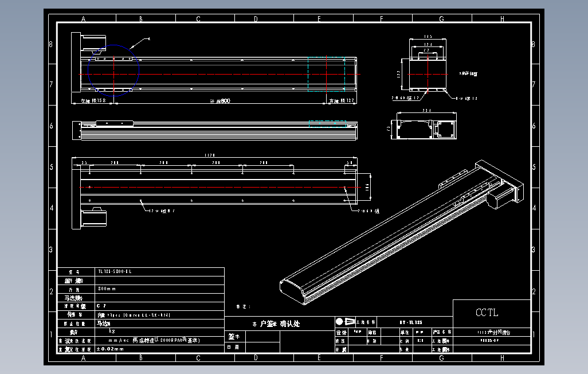
Task: Click the Omron sensor specification cell
Action: 160,315
